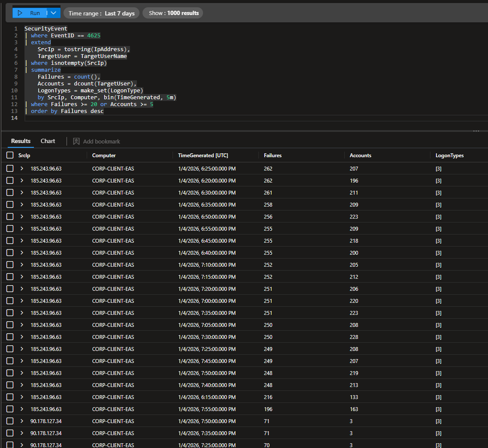
Task: Click the SrcIp column header
Action: [x=24, y=155]
